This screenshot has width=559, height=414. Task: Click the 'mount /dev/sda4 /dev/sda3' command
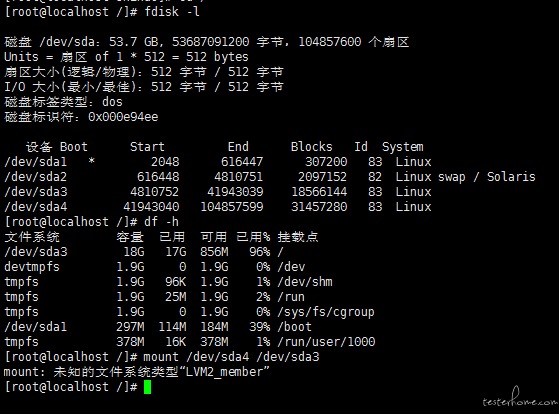click(x=231, y=357)
